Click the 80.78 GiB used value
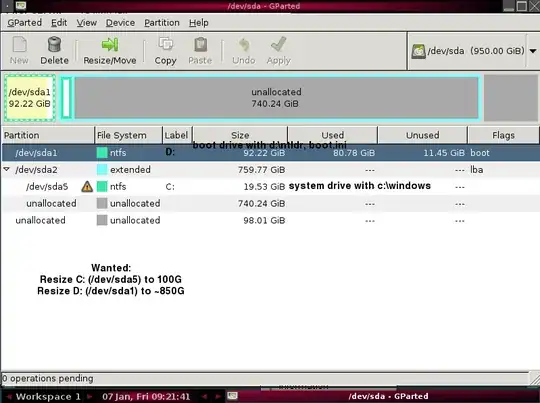This screenshot has height=403, width=540. pyautogui.click(x=354, y=153)
